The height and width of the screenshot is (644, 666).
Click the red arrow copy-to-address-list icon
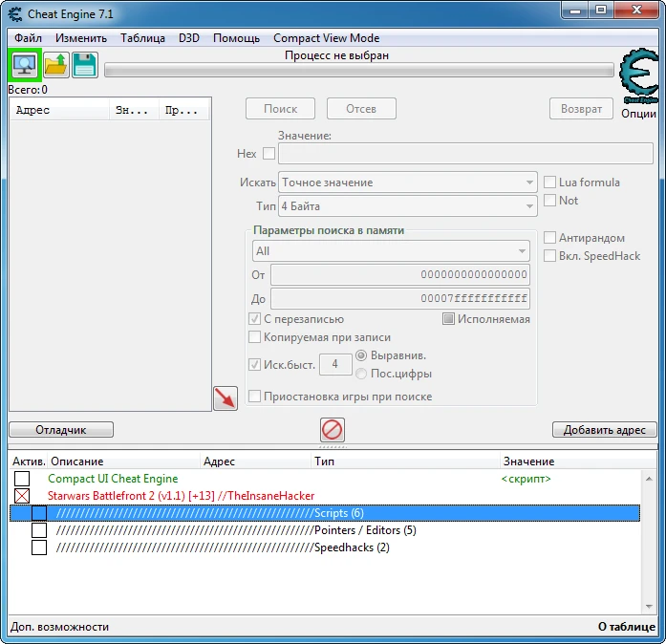pos(226,398)
